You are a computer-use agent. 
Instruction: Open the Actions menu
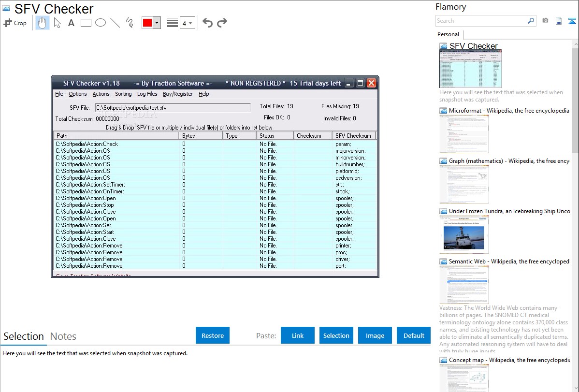coord(101,94)
